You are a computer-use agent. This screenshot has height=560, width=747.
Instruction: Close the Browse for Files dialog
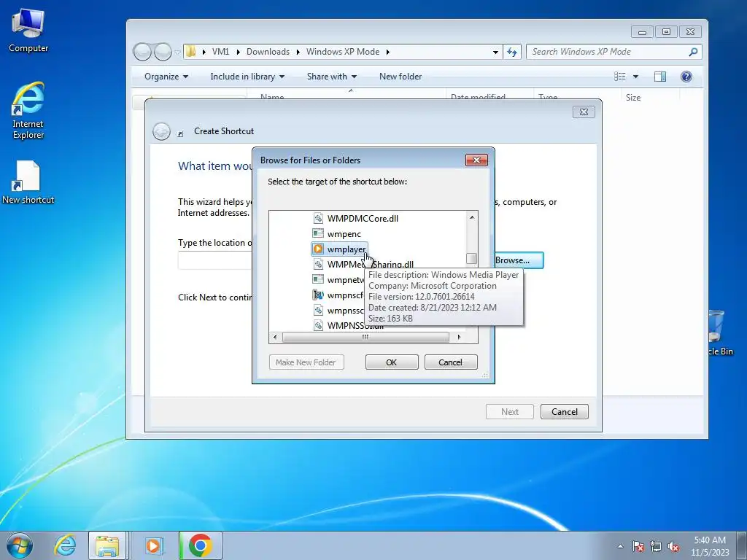tap(476, 160)
